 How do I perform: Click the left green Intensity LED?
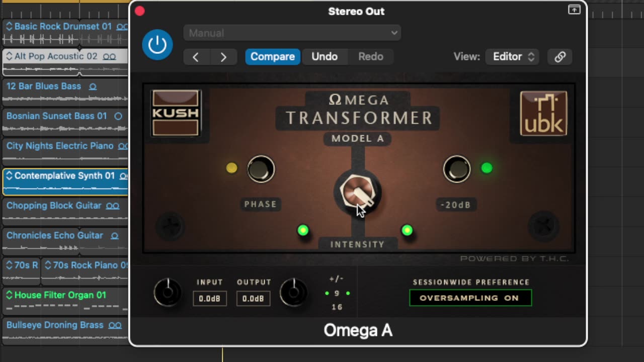[303, 230]
